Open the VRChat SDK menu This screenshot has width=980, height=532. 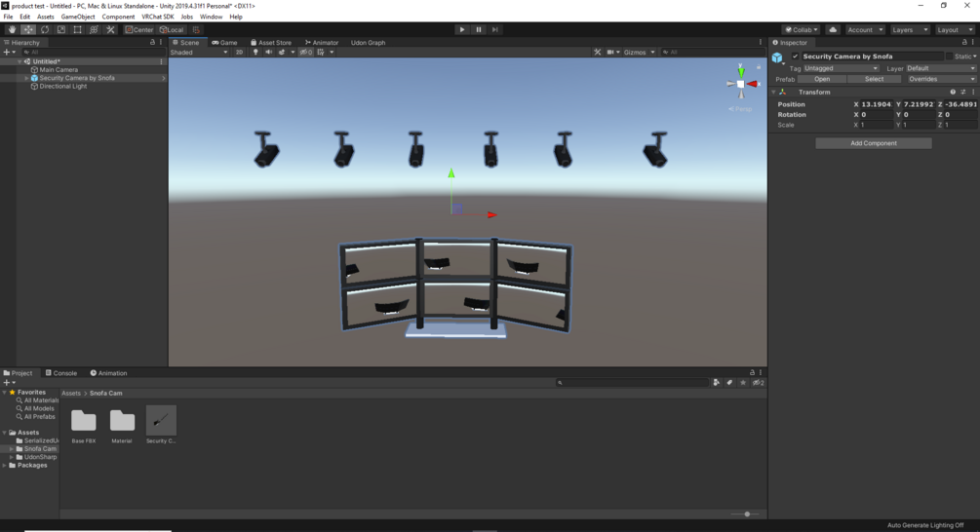(158, 17)
